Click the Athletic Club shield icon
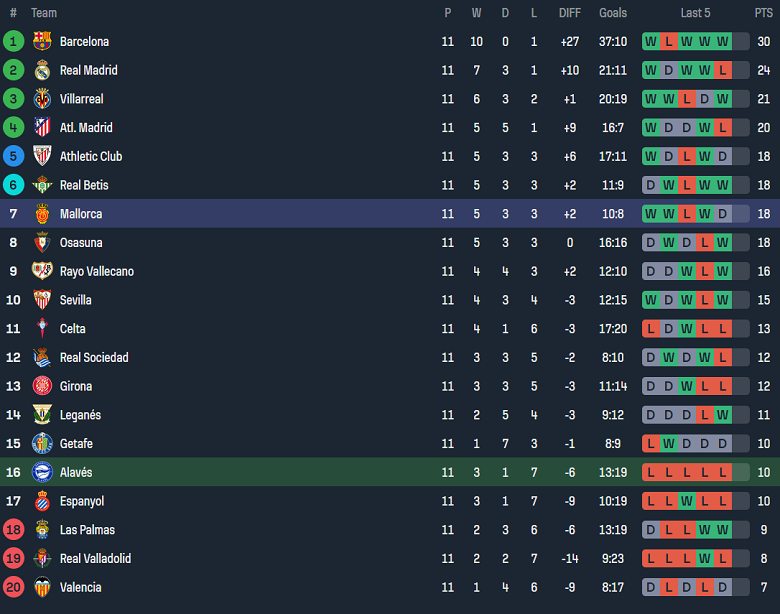780x614 pixels. pyautogui.click(x=42, y=156)
